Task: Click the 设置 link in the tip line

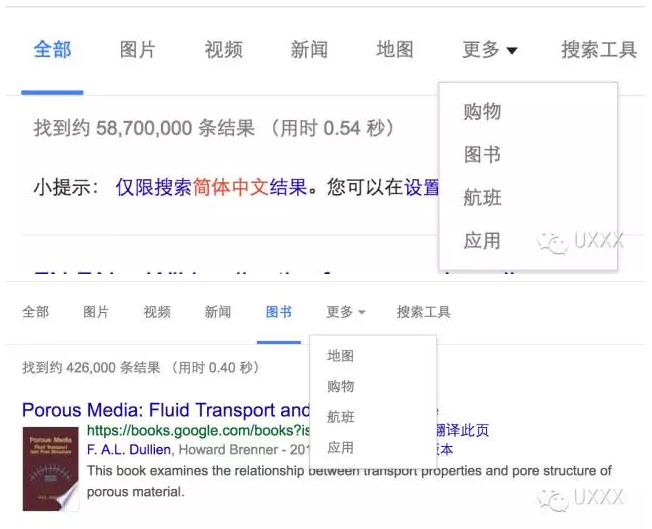Action: pyautogui.click(x=421, y=187)
